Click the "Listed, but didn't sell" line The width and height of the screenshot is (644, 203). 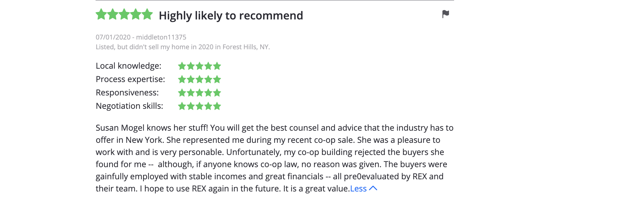tap(183, 47)
